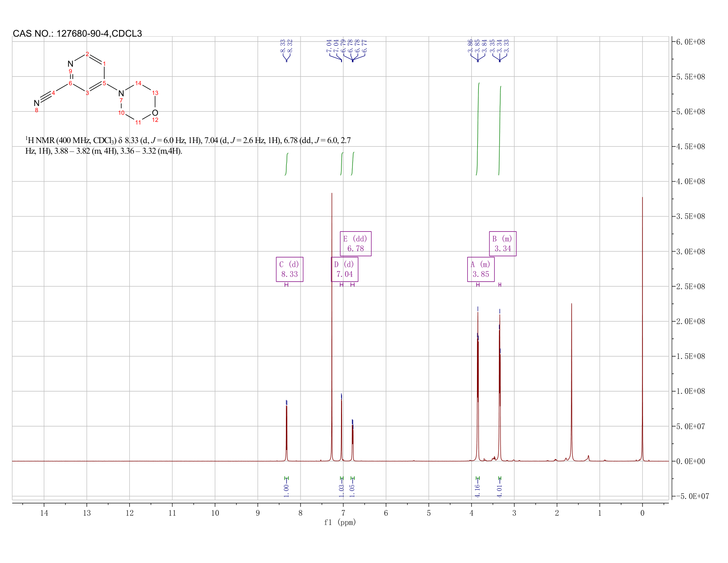Viewport: 728px width, 563px height.
Task: Select the morpholine oxygen atom 12
Action: pyautogui.click(x=155, y=113)
